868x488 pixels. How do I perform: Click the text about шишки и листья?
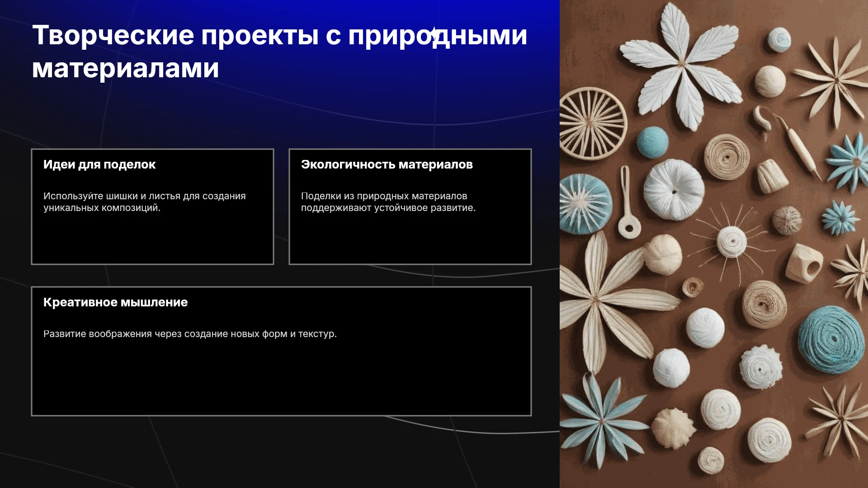click(x=145, y=202)
